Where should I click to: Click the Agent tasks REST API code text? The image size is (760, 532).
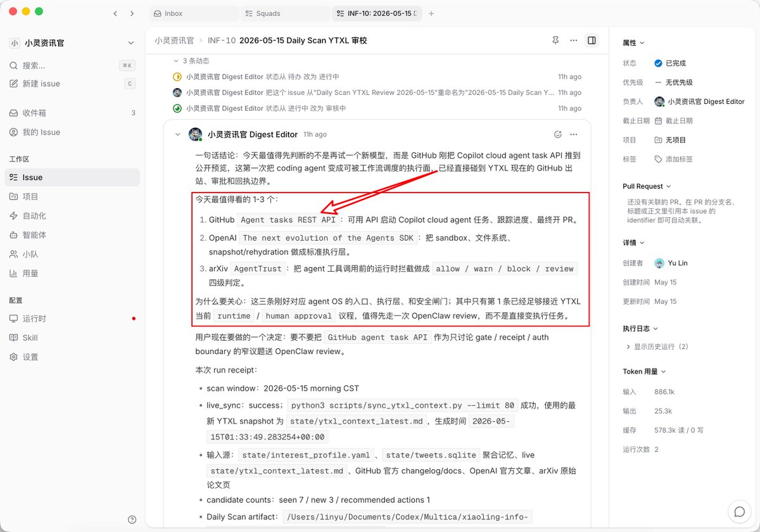288,220
